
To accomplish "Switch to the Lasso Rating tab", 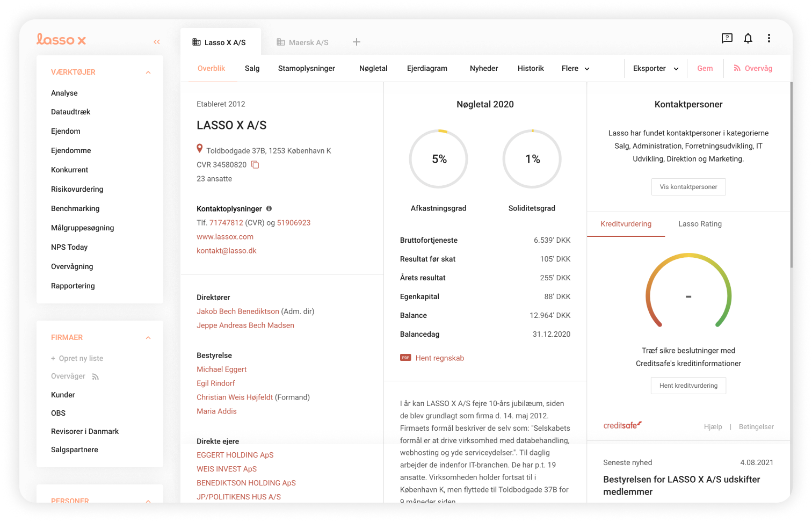I will 700,224.
